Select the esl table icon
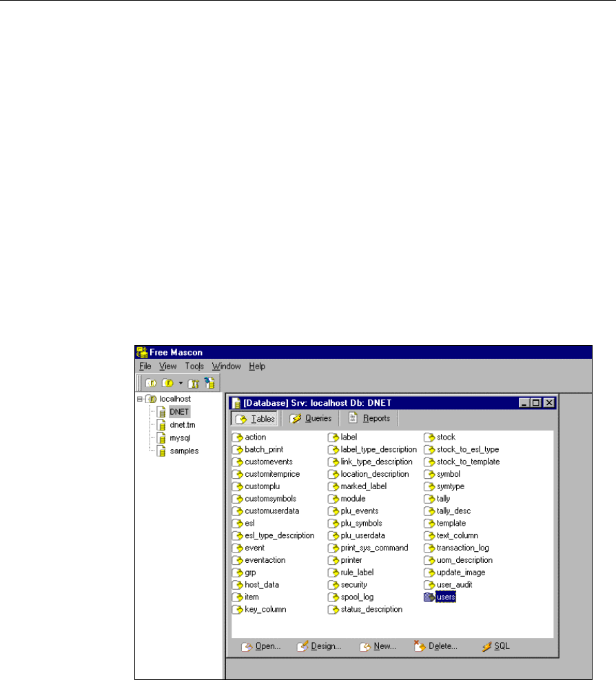The image size is (616, 680). (x=237, y=524)
